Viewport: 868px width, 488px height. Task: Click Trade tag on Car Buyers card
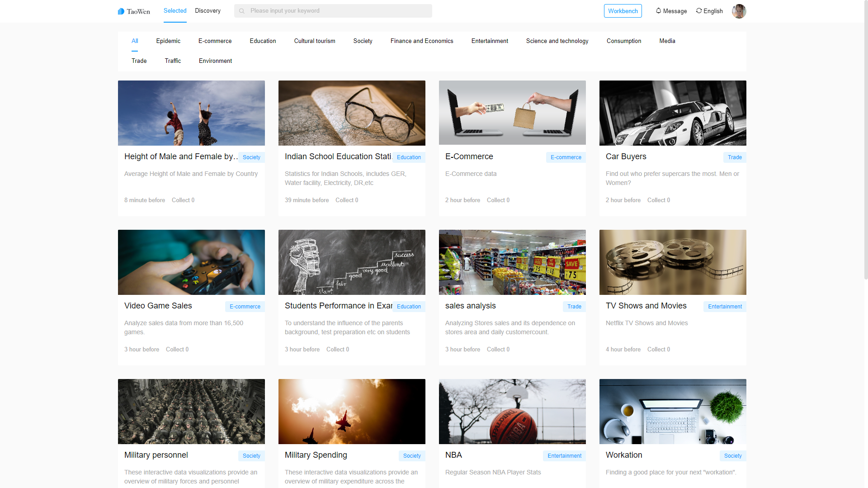coord(735,157)
